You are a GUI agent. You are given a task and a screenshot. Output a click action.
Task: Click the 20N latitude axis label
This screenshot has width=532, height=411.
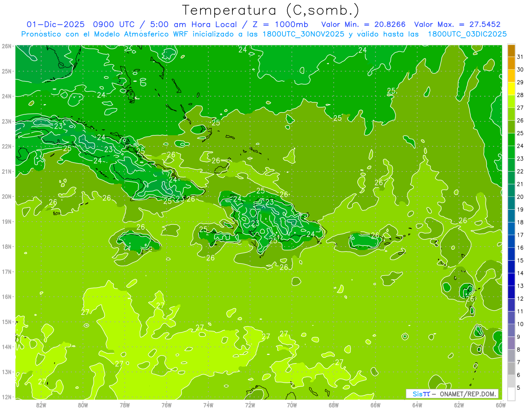coord(6,196)
